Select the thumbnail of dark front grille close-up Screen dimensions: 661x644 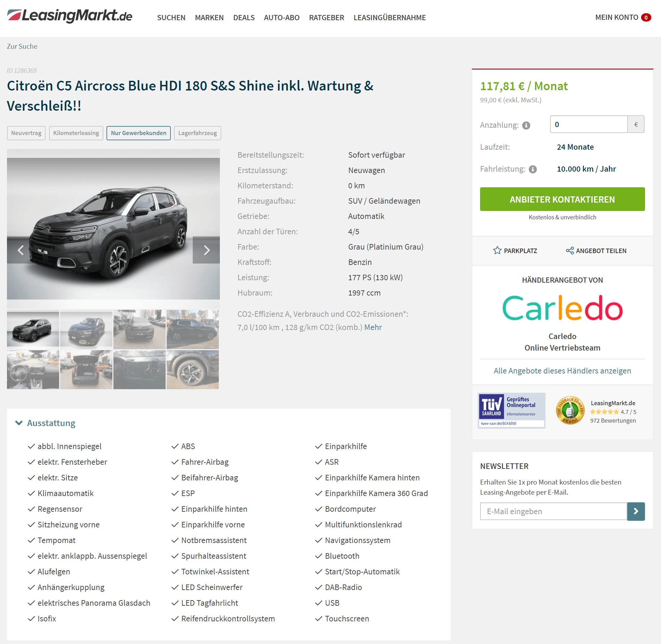click(140, 370)
